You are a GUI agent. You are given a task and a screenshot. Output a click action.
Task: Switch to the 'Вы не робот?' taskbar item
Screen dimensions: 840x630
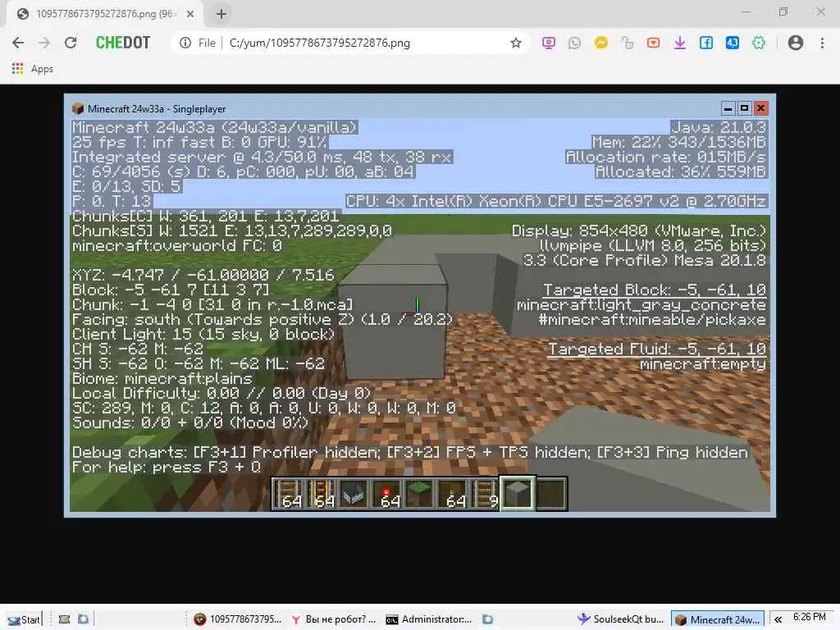tap(333, 619)
